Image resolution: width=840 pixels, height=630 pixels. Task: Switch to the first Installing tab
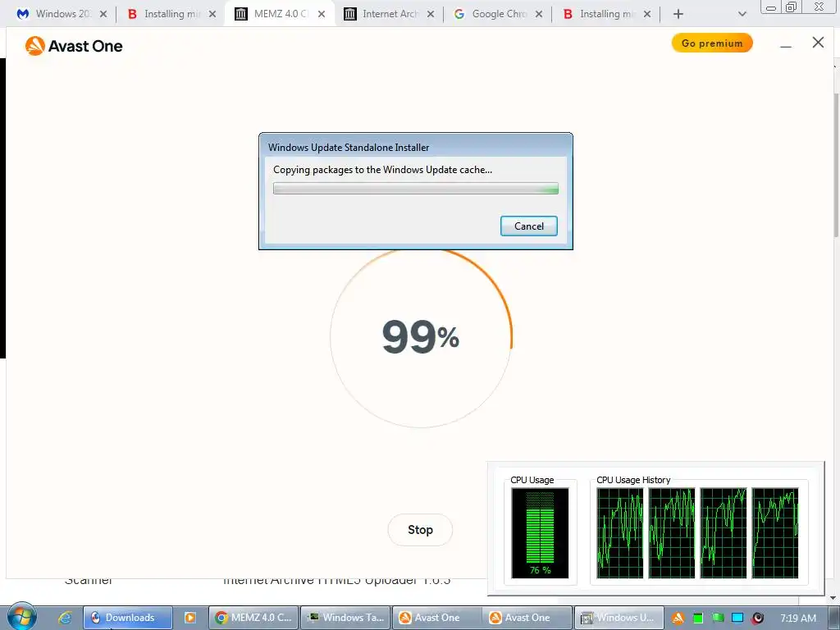point(171,14)
